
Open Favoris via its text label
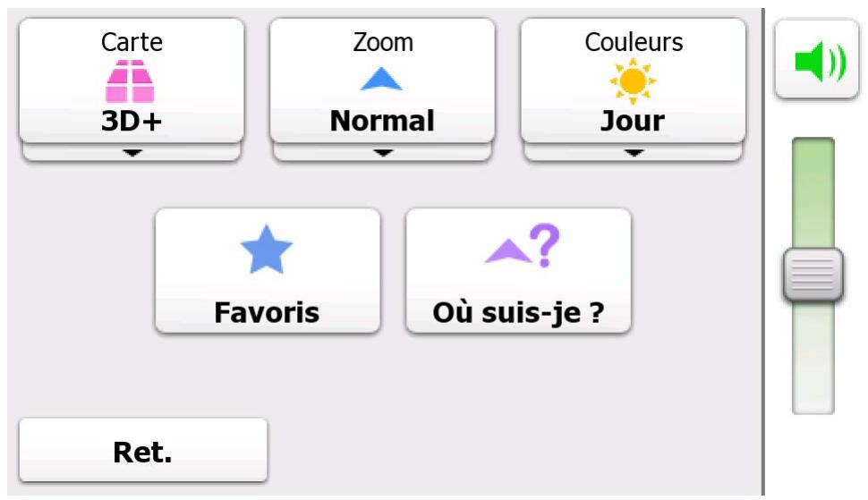coord(267,312)
